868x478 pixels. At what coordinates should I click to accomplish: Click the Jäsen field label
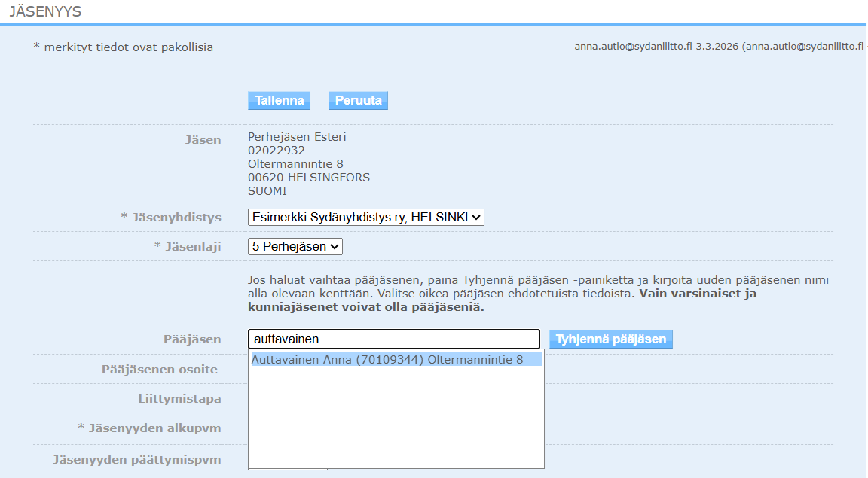203,139
